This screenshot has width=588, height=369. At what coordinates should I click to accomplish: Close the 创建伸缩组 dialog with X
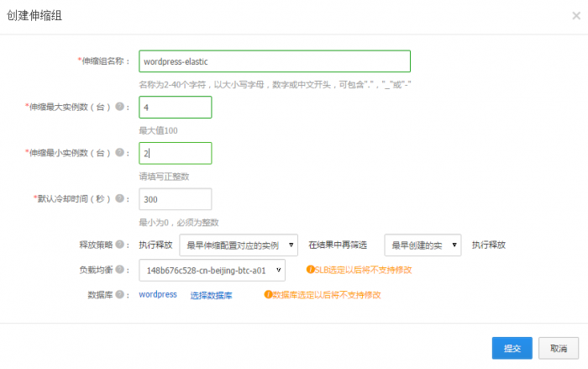(x=575, y=16)
